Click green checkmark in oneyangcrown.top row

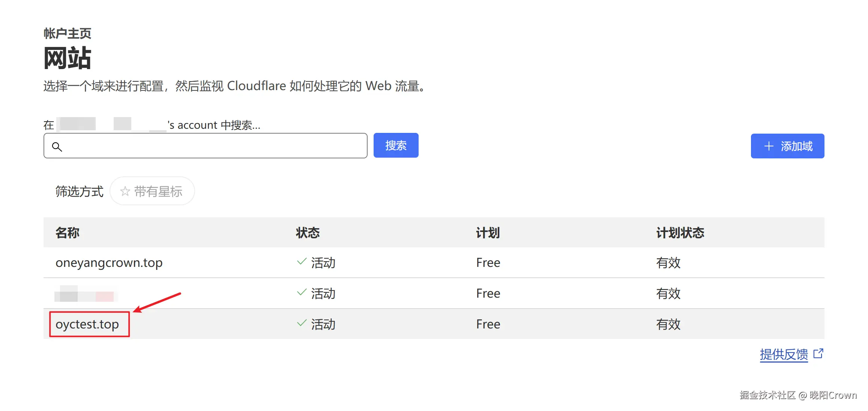coord(302,262)
